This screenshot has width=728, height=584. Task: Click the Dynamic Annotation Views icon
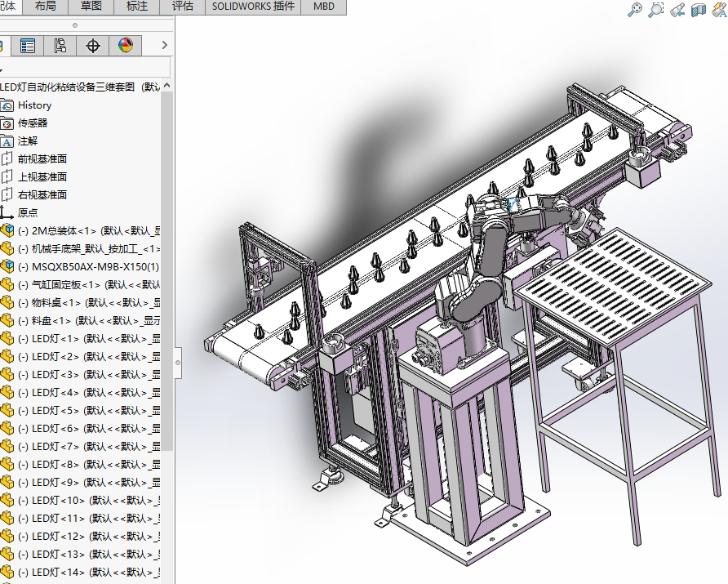[719, 10]
